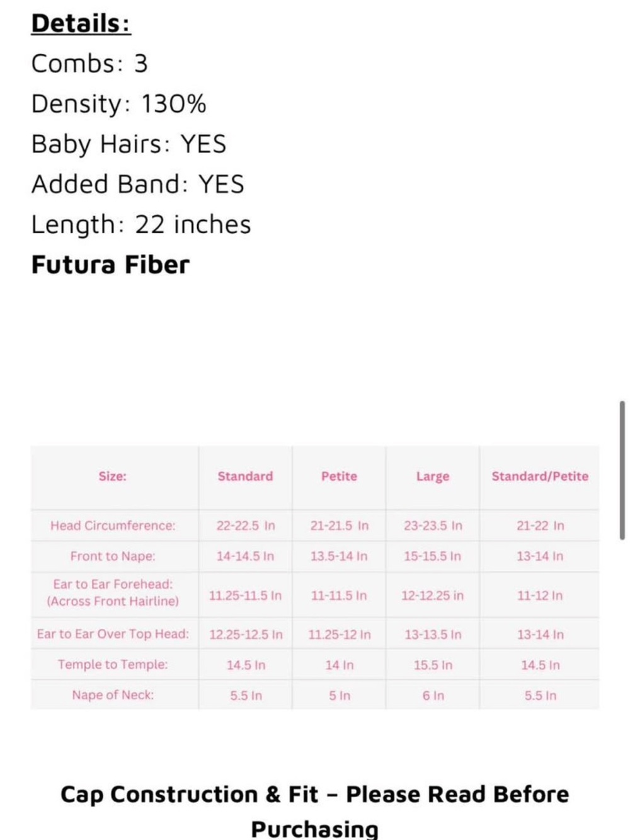630x840 pixels.
Task: Select the Head Circumference row label
Action: click(x=113, y=526)
